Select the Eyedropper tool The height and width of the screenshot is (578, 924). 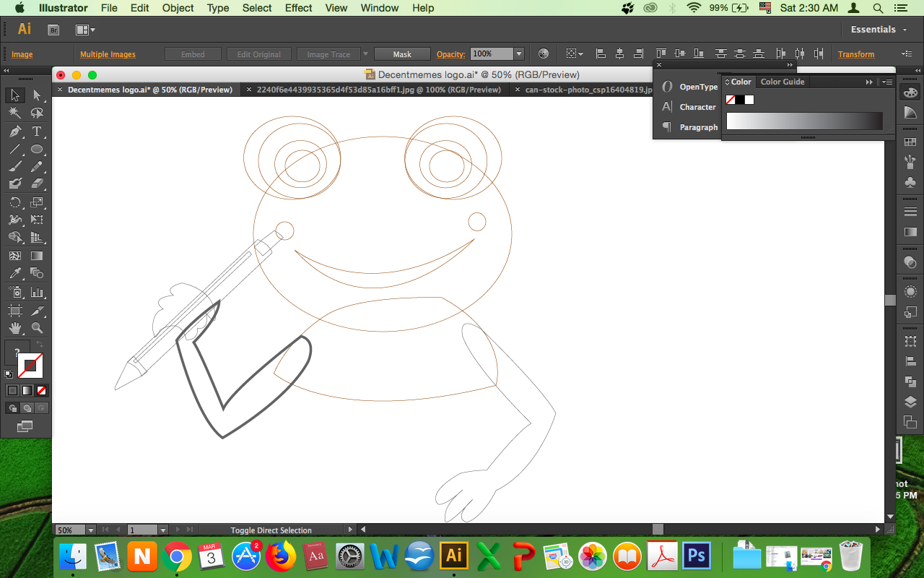(15, 273)
